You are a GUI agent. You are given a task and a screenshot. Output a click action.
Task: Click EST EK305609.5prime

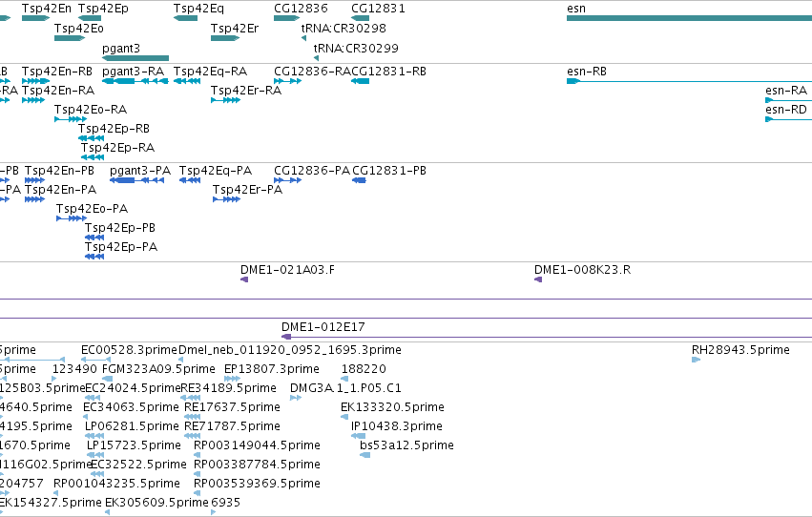coord(107,512)
